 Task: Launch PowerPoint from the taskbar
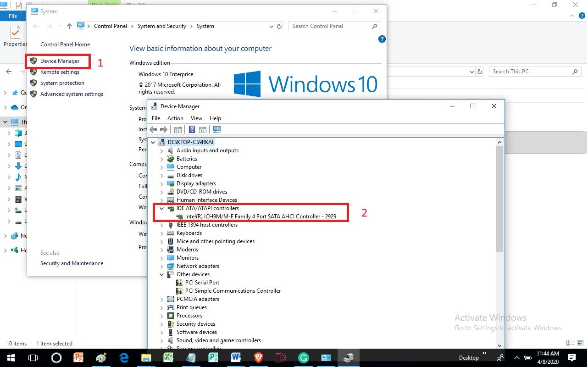(78, 357)
